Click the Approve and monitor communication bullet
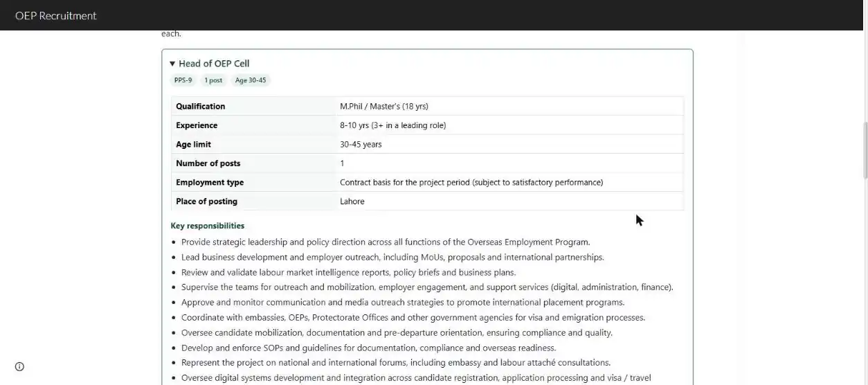The width and height of the screenshot is (868, 385). click(x=403, y=303)
